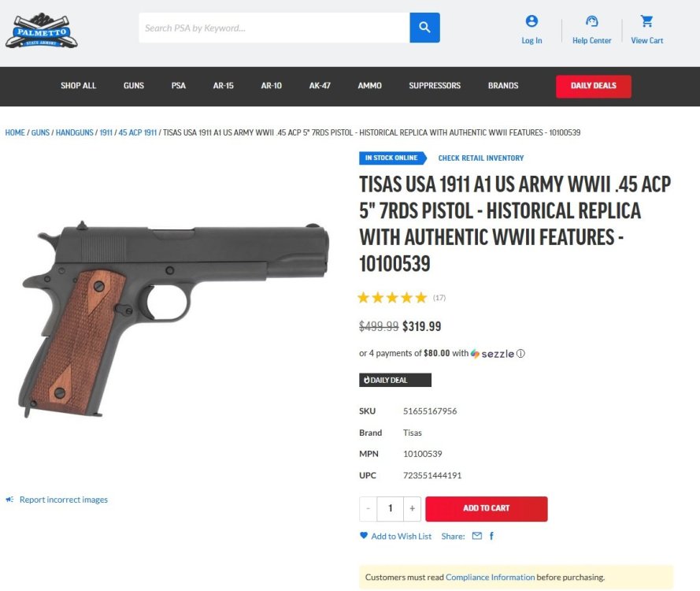Open the Check Retail Inventory link

[x=481, y=158]
